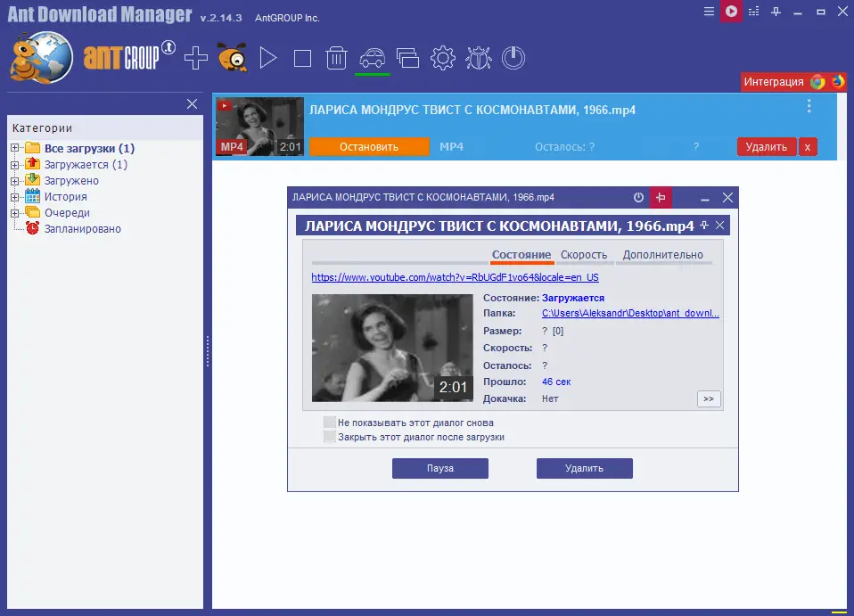The height and width of the screenshot is (616, 854).
Task: Open the youtube.com video URL link
Action: (455, 277)
